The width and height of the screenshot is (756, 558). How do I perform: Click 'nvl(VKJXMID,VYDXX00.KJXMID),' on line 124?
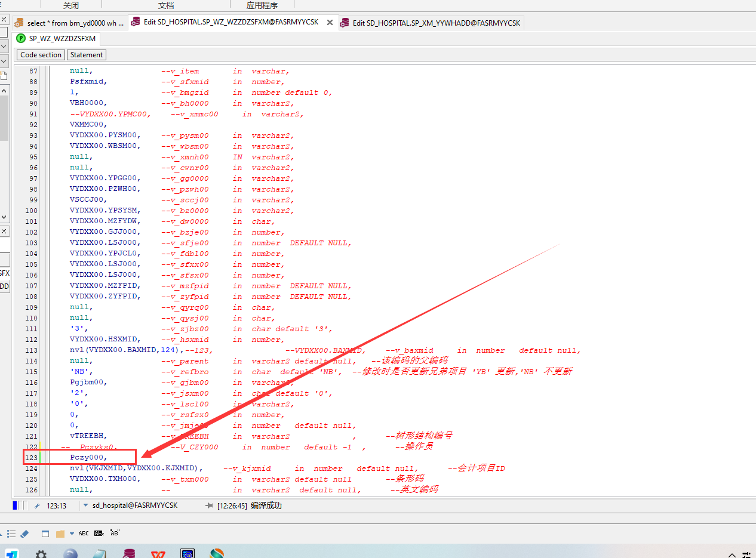pyautogui.click(x=137, y=468)
